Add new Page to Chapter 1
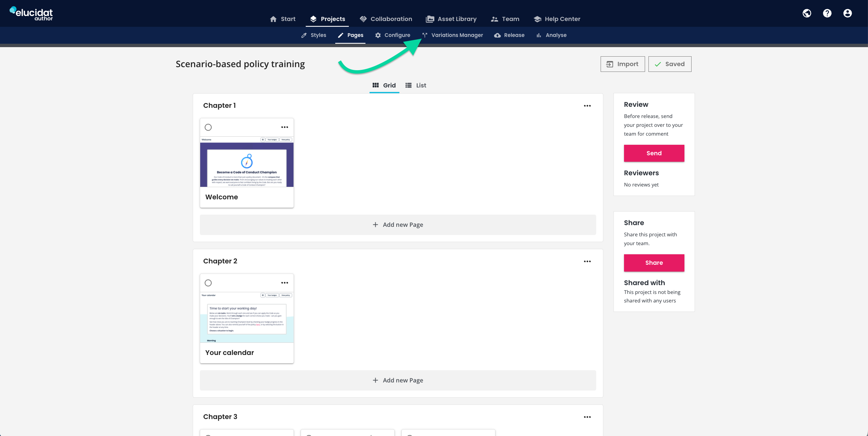 coord(398,225)
